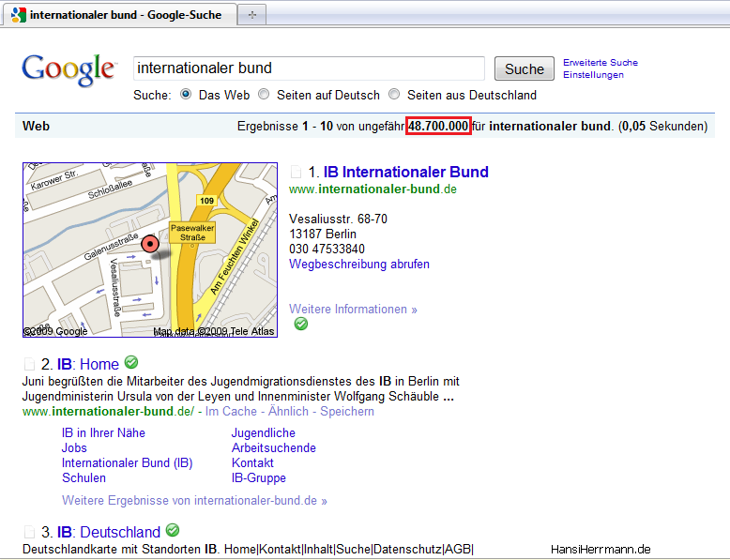The image size is (730, 560).
Task: Select the Seiten auf Deutsch radio button
Action: (x=264, y=94)
